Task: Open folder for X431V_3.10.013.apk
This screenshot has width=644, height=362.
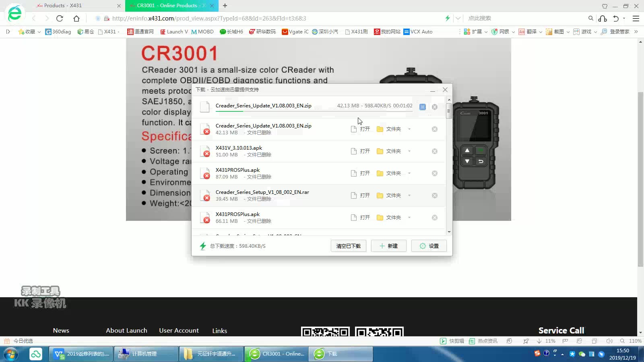Action: (389, 151)
